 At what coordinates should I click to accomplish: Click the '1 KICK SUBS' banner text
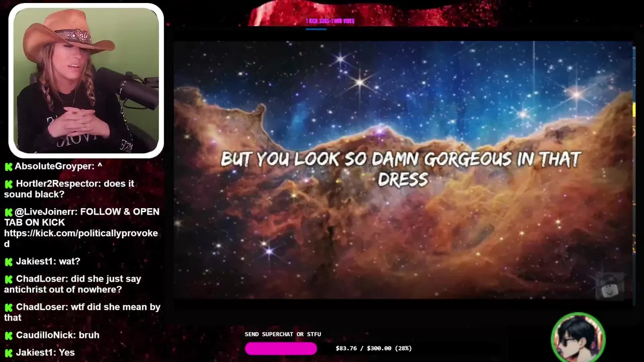330,21
